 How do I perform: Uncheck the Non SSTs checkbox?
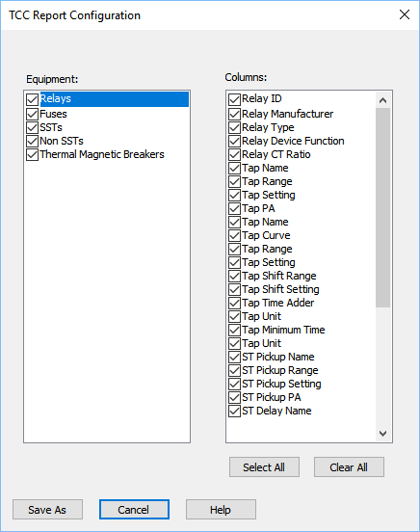32,141
